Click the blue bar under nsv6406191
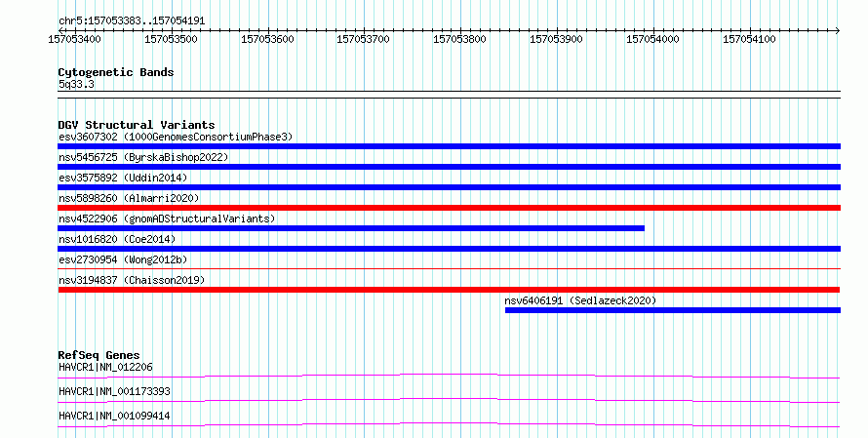 coord(673,310)
